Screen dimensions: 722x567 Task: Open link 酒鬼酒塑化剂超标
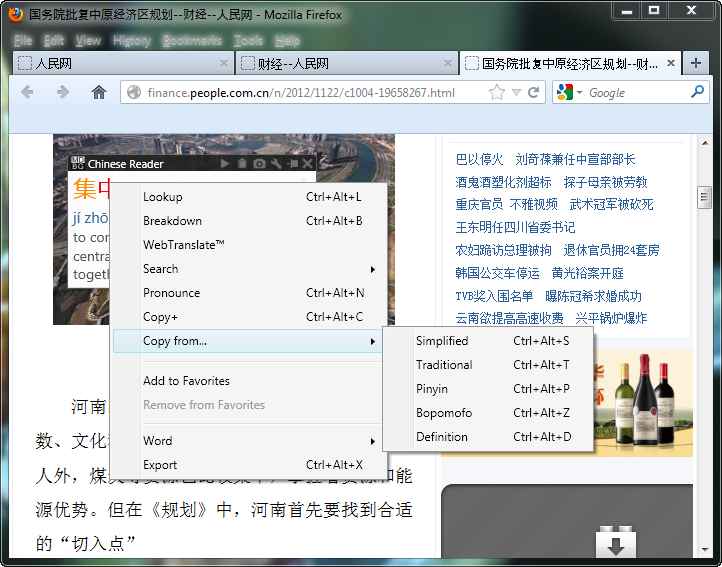click(x=503, y=182)
